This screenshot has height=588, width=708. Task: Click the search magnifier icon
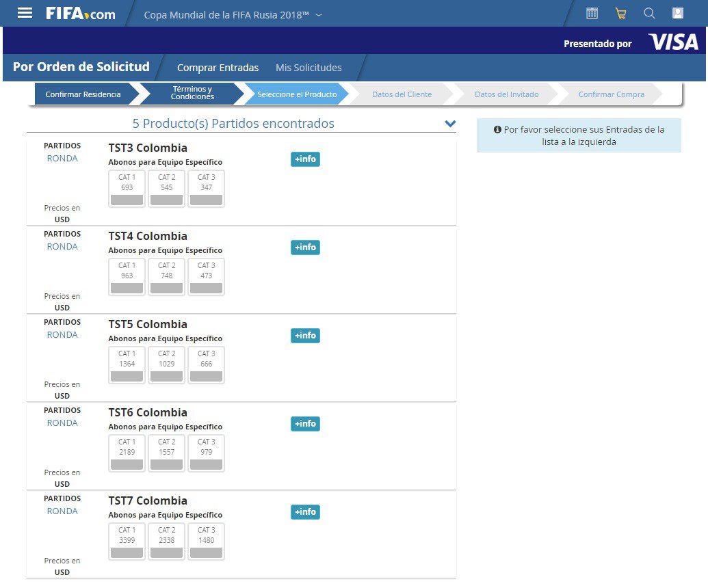click(649, 13)
